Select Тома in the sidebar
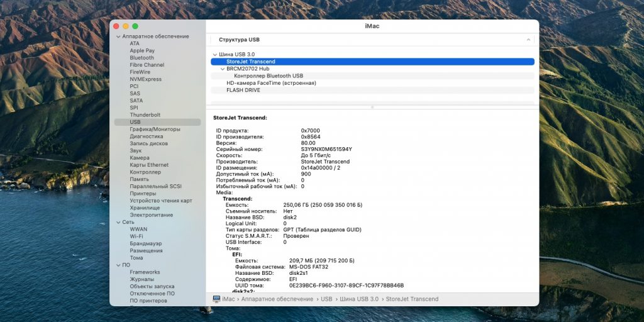Viewport: 644px width, 322px height. pos(136,258)
